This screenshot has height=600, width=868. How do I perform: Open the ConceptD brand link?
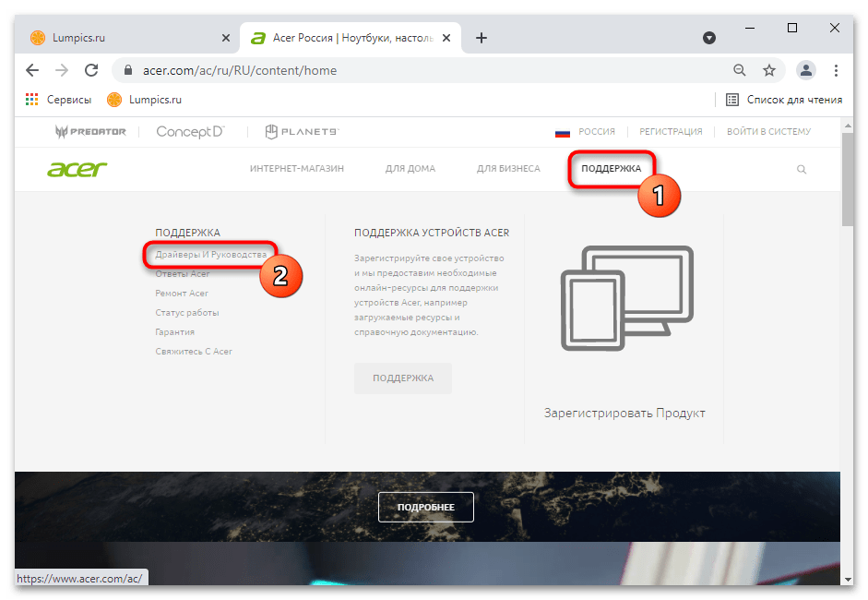pos(190,132)
